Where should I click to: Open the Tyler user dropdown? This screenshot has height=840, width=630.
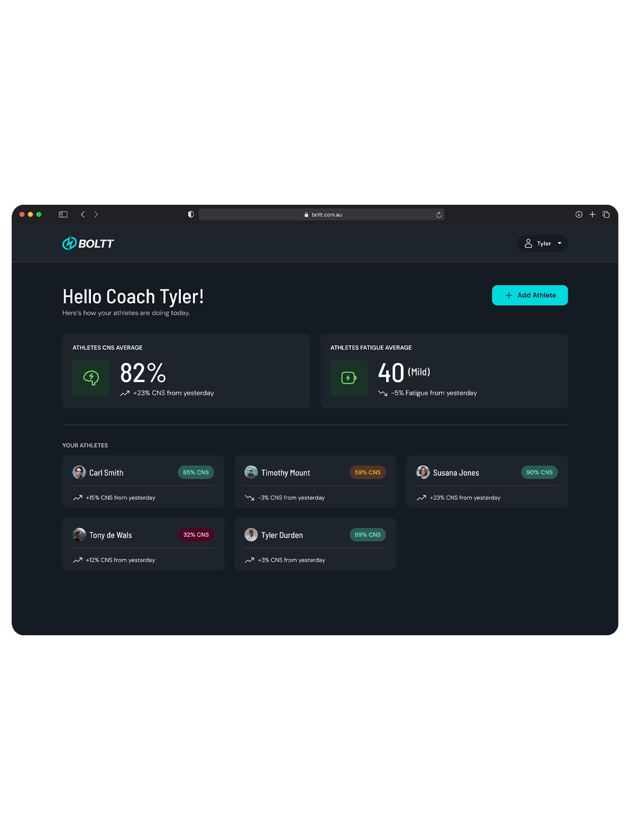tap(542, 243)
